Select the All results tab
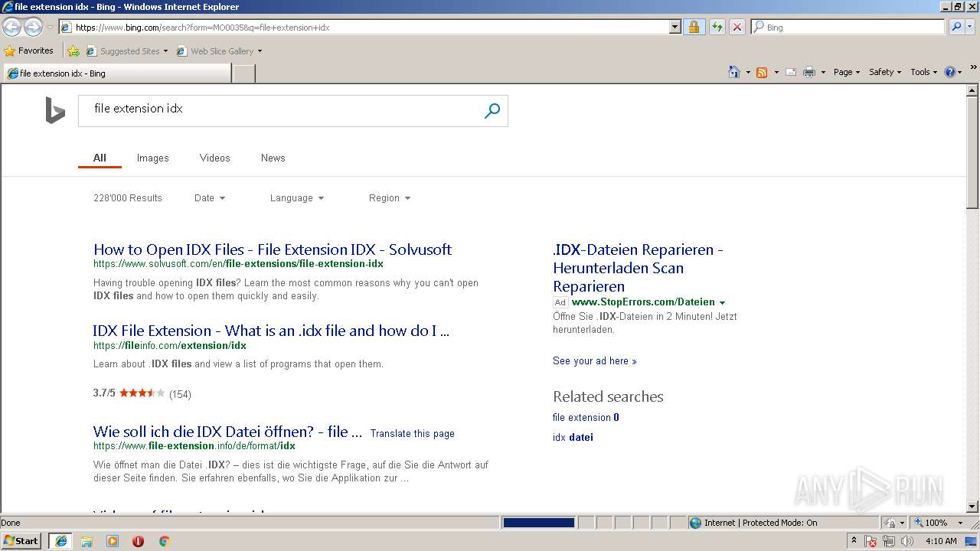980x551 pixels. (x=100, y=158)
